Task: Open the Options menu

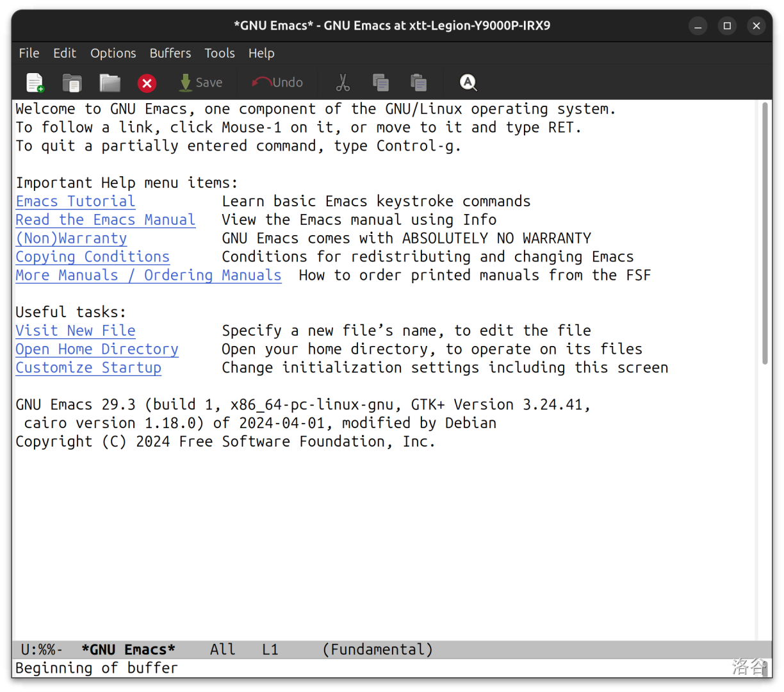Action: click(x=113, y=53)
